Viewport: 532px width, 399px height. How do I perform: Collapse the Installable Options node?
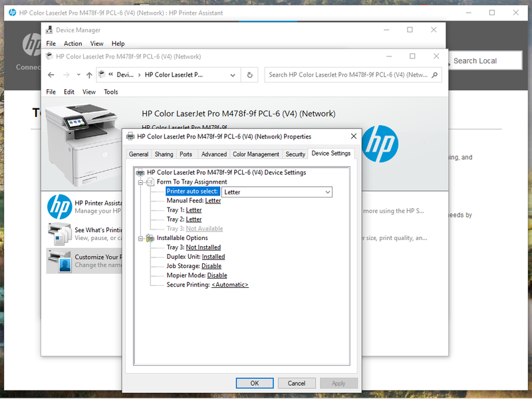140,239
